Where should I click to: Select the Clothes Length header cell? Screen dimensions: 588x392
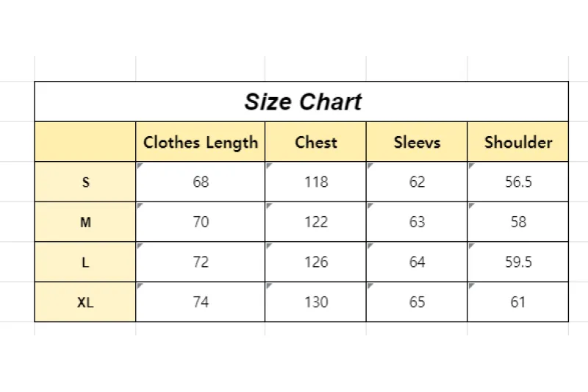point(200,142)
